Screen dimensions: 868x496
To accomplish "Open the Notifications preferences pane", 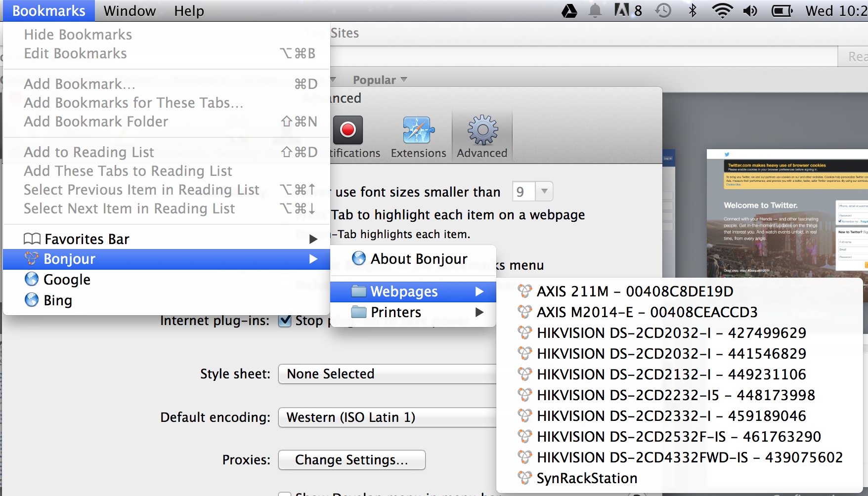I will click(x=349, y=137).
